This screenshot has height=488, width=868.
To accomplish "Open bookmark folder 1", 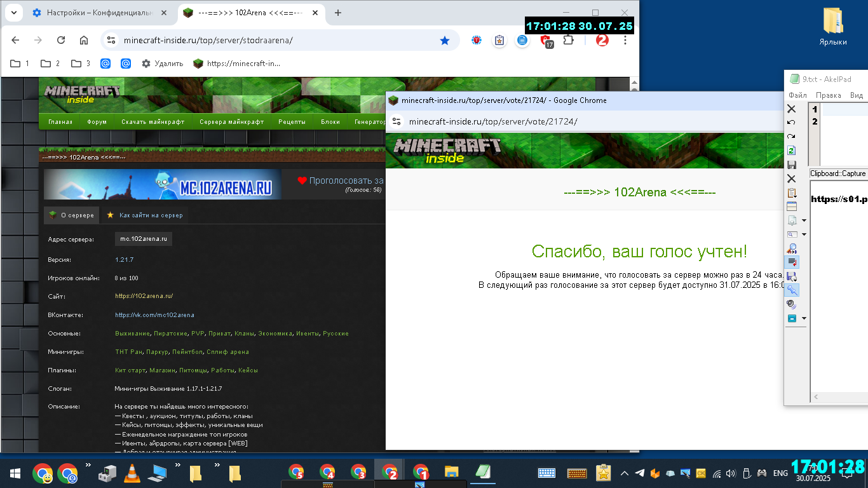I will (x=20, y=64).
